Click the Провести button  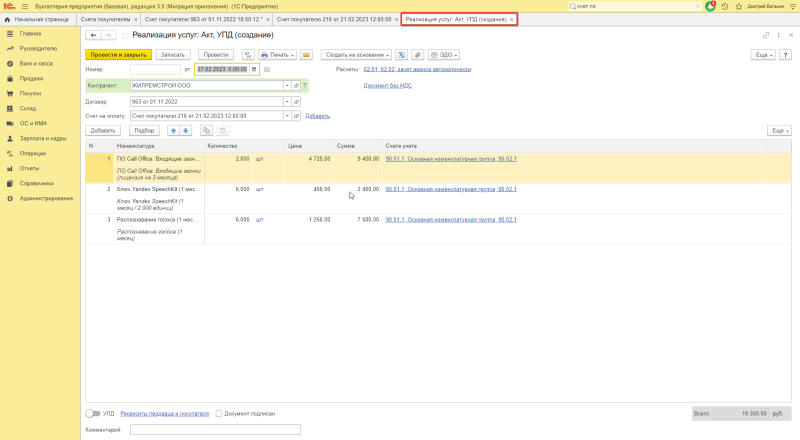point(216,55)
